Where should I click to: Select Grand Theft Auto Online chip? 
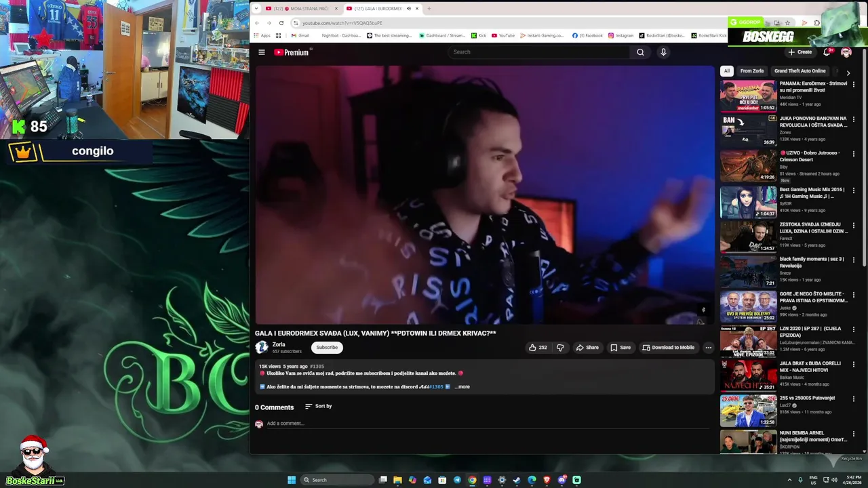coord(800,70)
